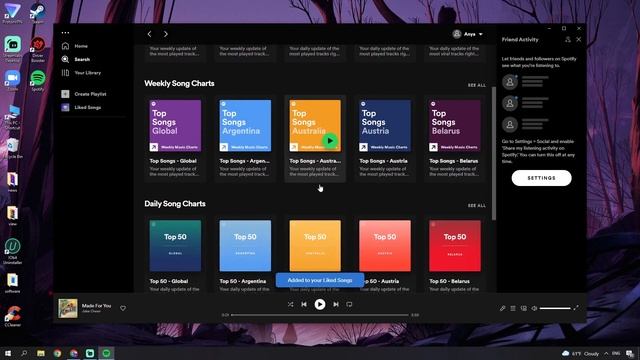Click the main Play button
Image resolution: width=640 pixels, height=360 pixels.
320,304
